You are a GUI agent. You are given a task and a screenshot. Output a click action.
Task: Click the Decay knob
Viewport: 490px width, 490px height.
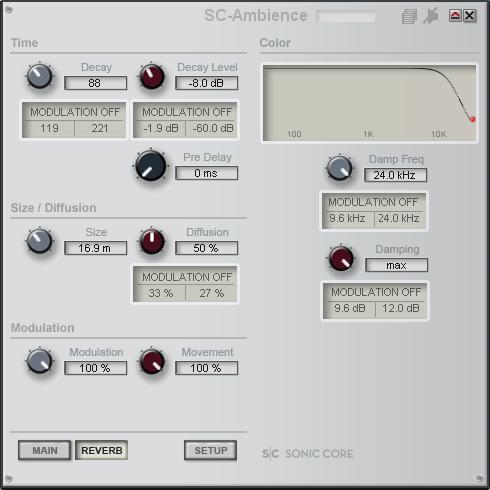39,76
